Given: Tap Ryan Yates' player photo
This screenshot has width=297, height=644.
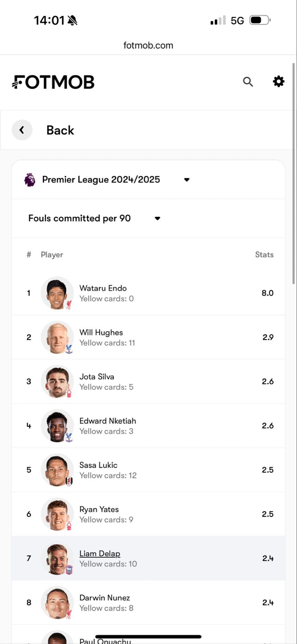Looking at the screenshot, I should tap(57, 514).
